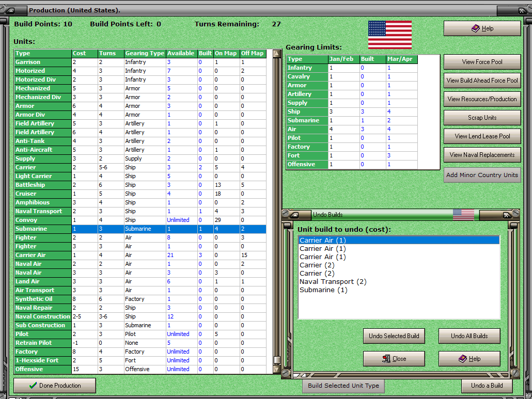
Task: Select the Cruiser unit row
Action: [x=140, y=194]
